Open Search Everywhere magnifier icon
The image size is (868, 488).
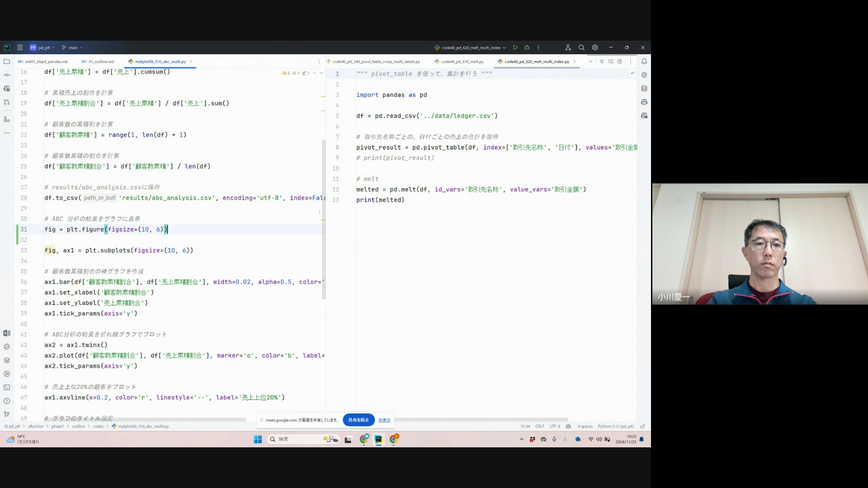pos(581,47)
